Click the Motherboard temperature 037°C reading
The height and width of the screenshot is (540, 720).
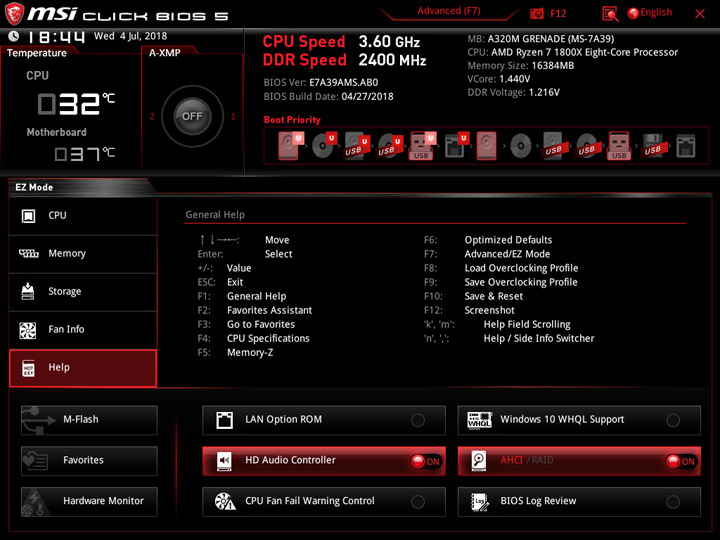[84, 154]
